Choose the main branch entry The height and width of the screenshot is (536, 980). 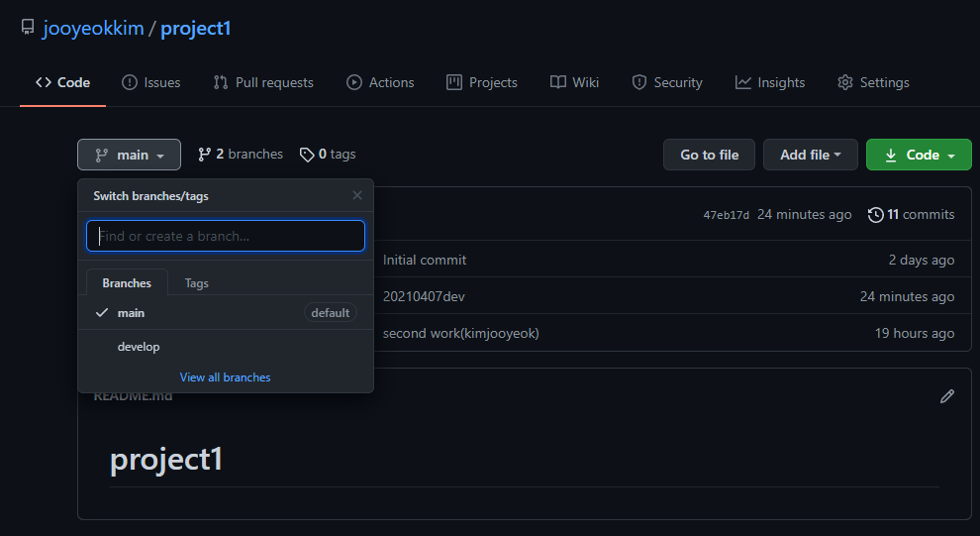point(226,313)
